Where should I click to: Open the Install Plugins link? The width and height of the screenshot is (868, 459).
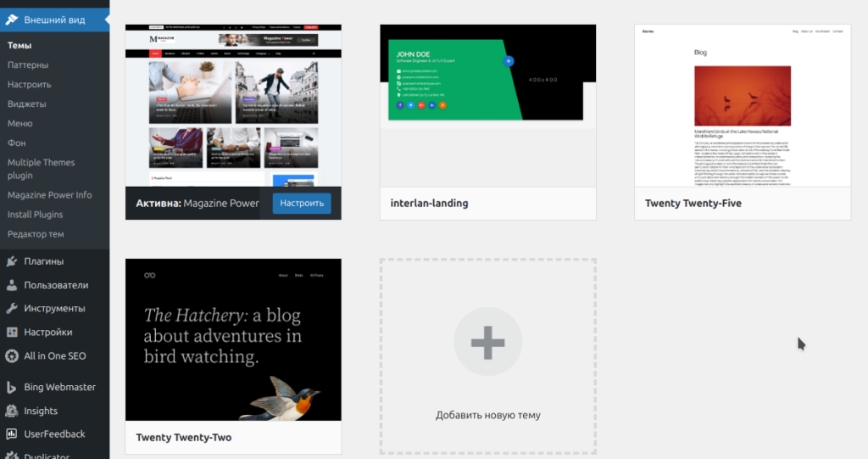pyautogui.click(x=35, y=214)
